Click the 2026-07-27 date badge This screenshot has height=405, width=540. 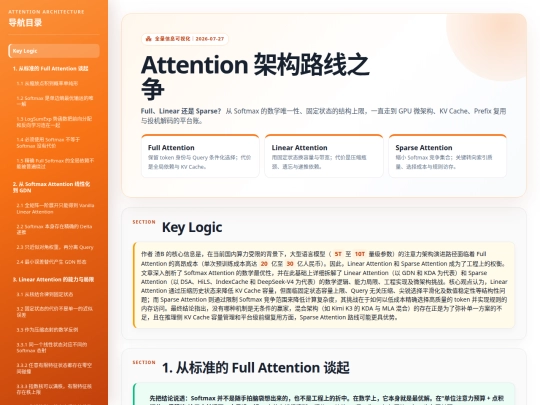click(185, 39)
